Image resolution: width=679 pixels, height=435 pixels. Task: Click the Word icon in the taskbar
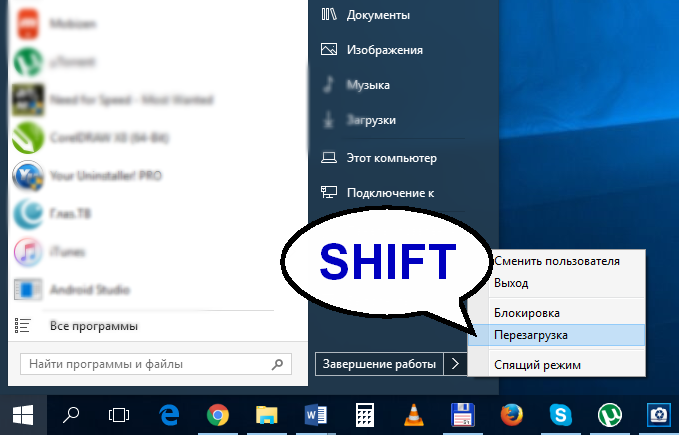point(314,414)
